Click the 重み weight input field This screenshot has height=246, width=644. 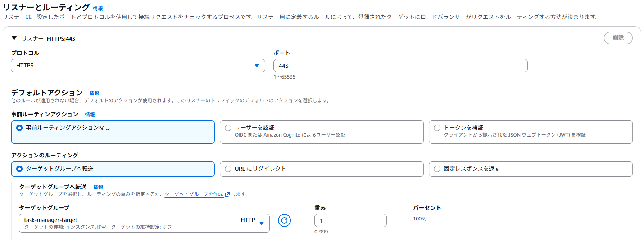(x=350, y=220)
